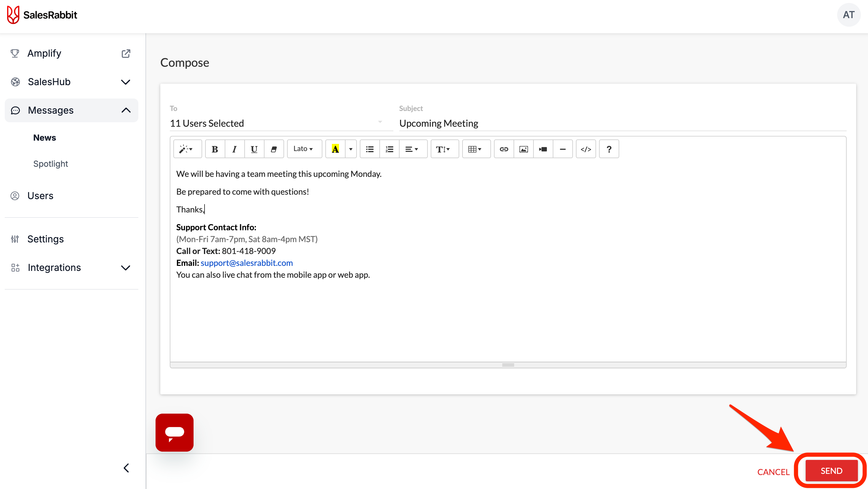Click the insert video icon
This screenshot has height=489, width=868.
[x=543, y=149]
